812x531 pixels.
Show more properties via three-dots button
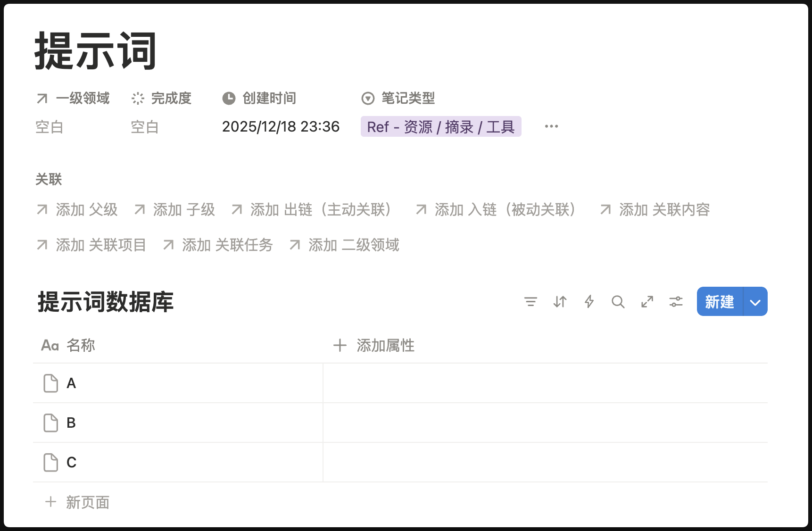point(551,126)
